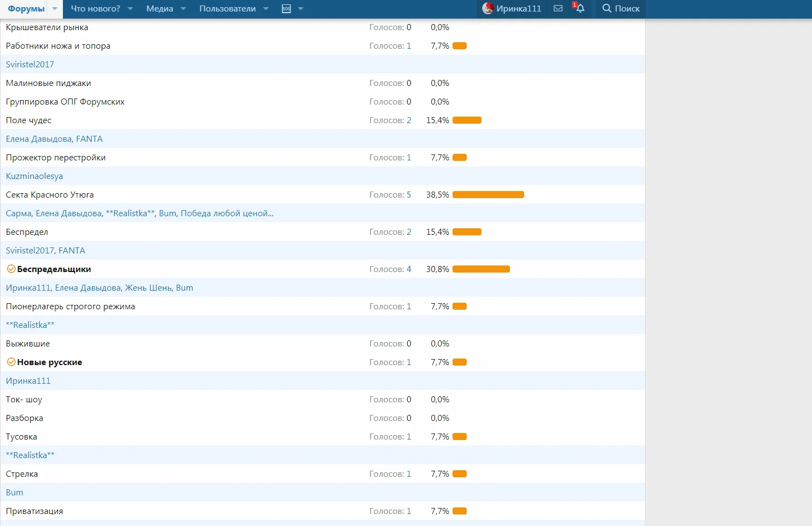Viewport: 812px width, 526px height.
Task: Open voter Иринка111 under Новые русские
Action: pyautogui.click(x=28, y=381)
